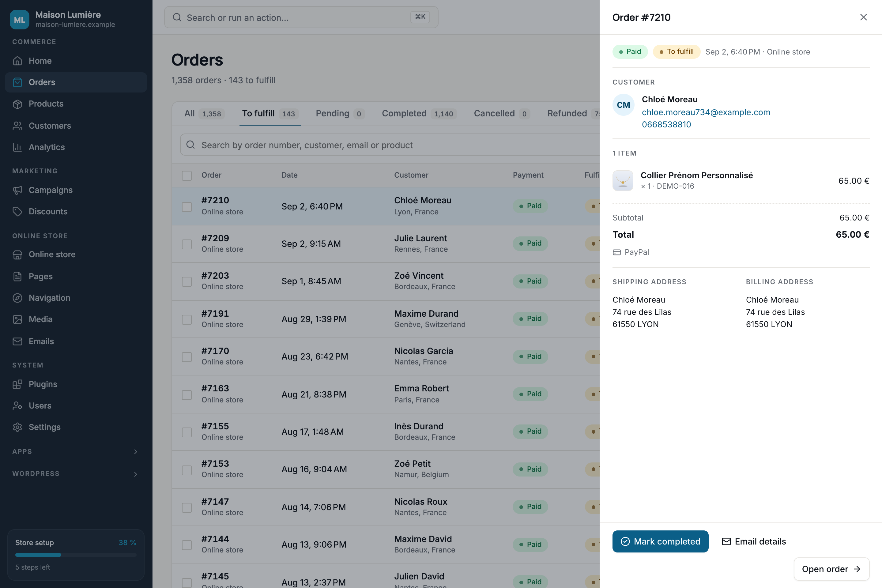Click the Store setup progress bar
882x588 pixels.
click(76, 555)
